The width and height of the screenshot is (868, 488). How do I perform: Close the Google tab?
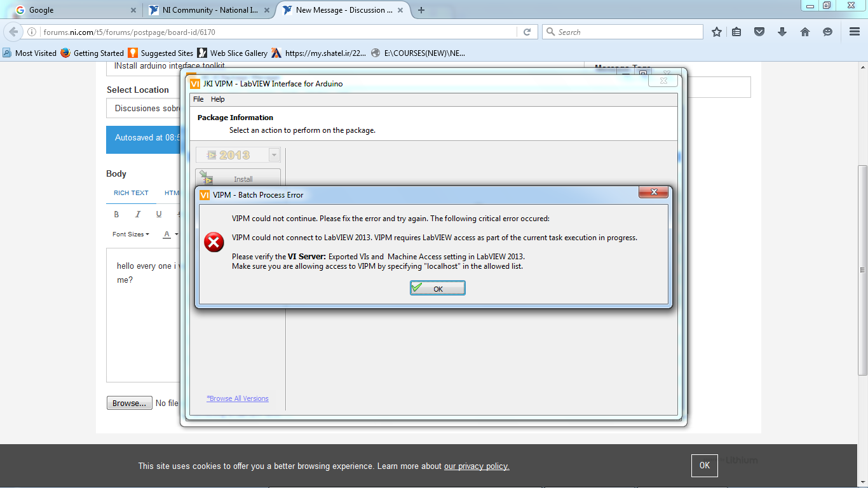pyautogui.click(x=133, y=10)
